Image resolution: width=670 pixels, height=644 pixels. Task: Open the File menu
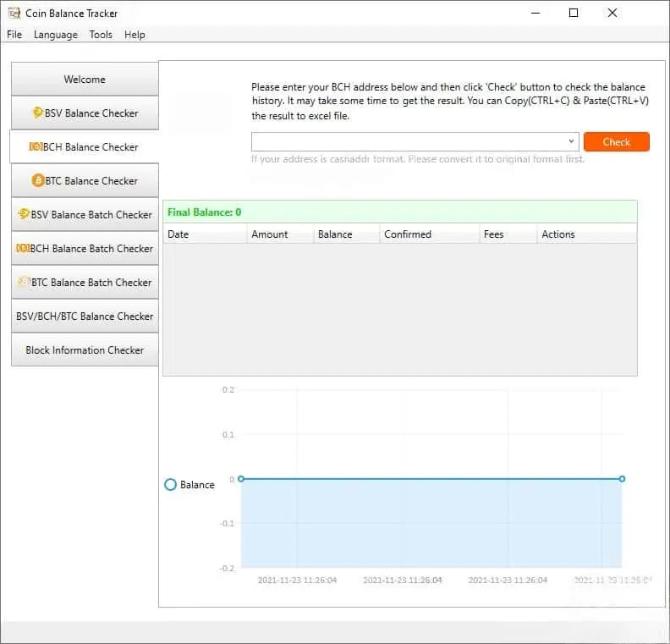point(14,35)
